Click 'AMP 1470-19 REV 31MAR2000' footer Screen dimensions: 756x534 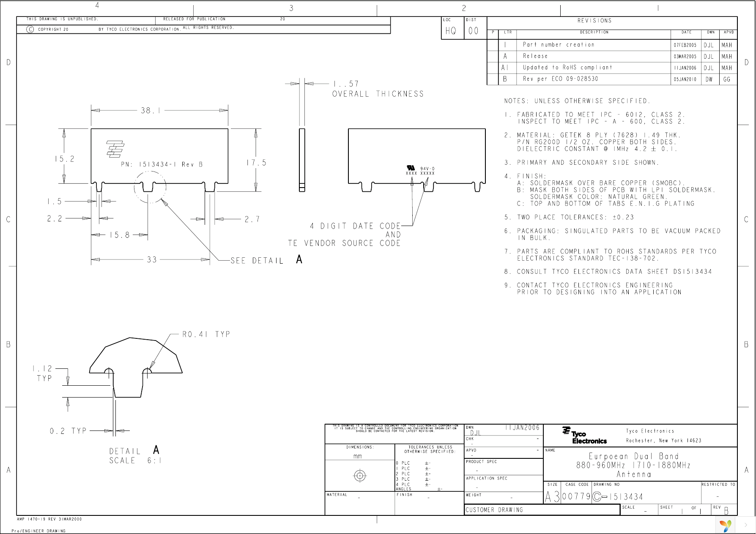pyautogui.click(x=49, y=519)
